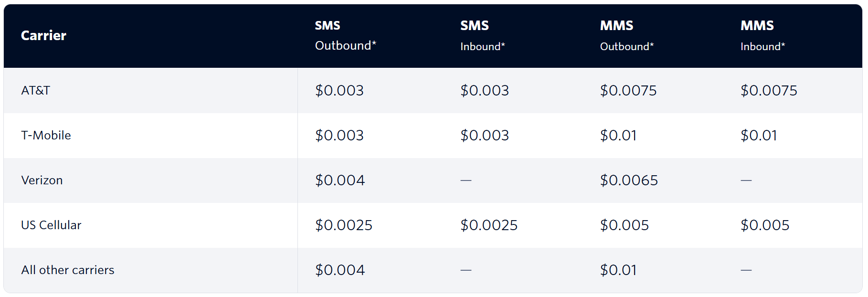Select T-Mobile MMS Inbound price $0.01
The width and height of the screenshot is (868, 297).
click(x=759, y=135)
